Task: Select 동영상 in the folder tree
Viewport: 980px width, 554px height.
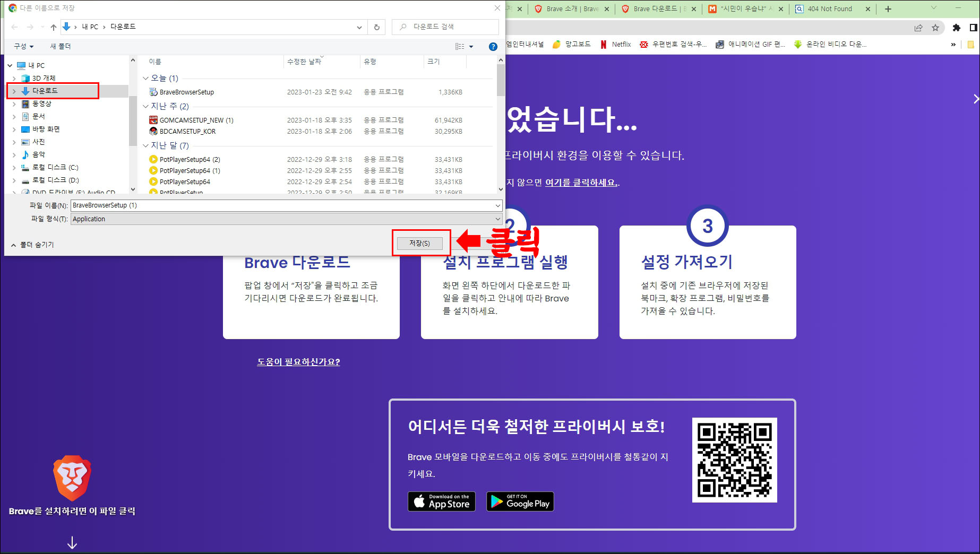Action: 41,103
